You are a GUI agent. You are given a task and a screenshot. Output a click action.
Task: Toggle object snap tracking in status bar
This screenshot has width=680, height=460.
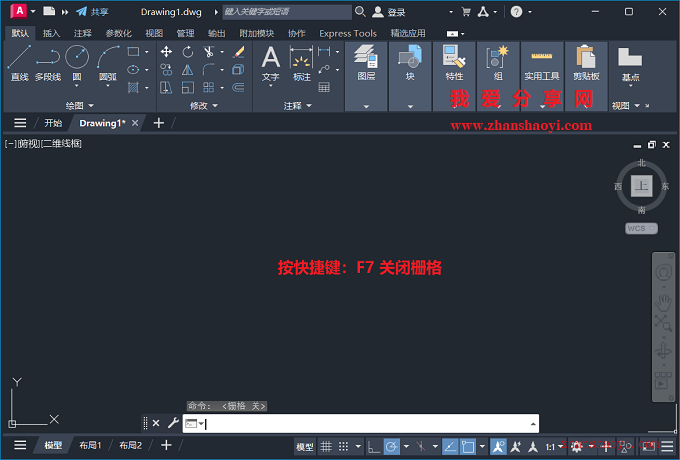pos(450,446)
